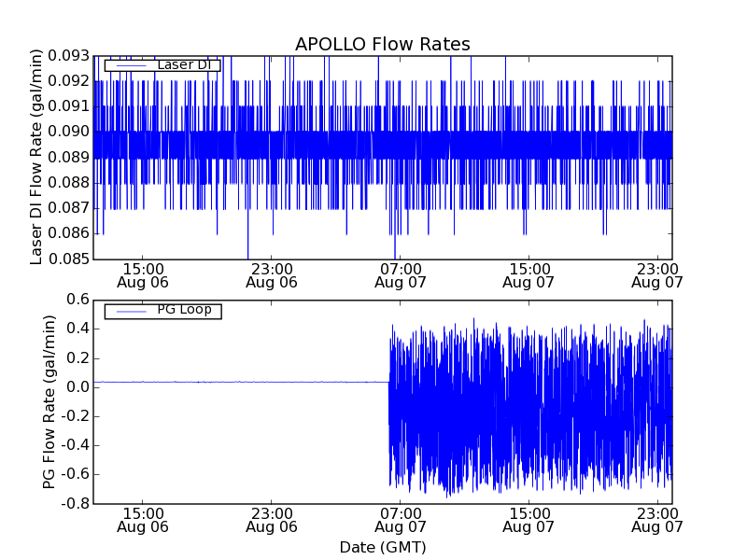Click the "PG Flow Rate (gal/min)" axis label
The image size is (747, 560).
pyautogui.click(x=49, y=402)
